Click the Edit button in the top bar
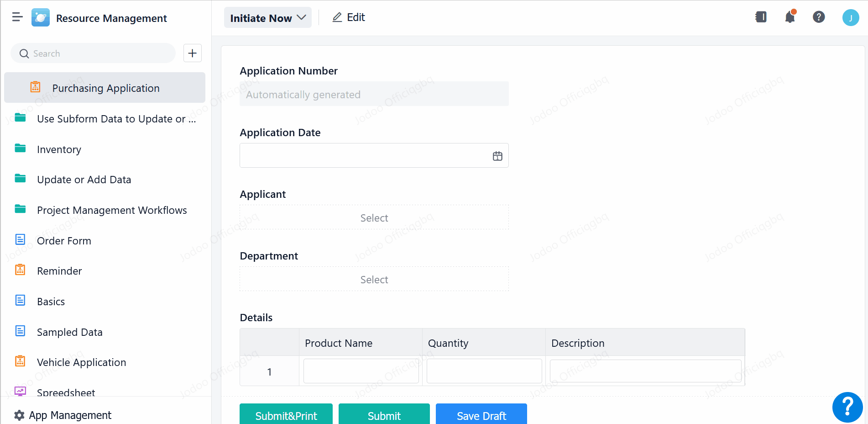Image resolution: width=868 pixels, height=424 pixels. (x=349, y=17)
